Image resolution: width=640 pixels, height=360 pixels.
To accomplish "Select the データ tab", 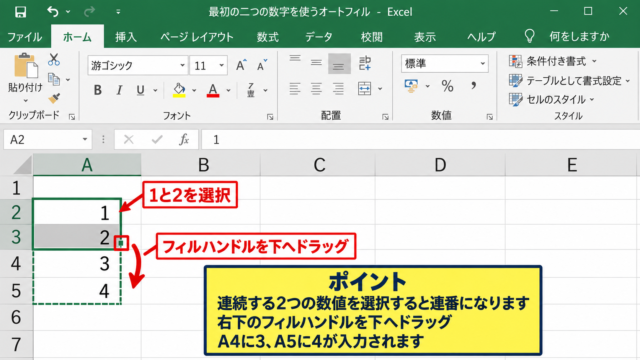I will [319, 37].
